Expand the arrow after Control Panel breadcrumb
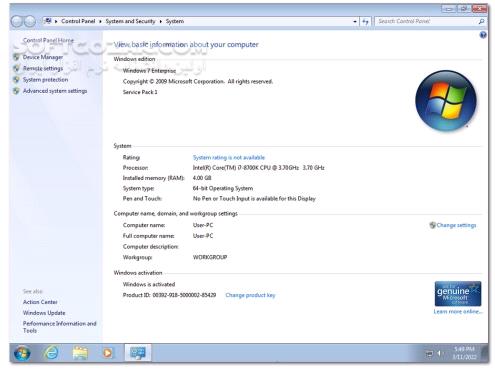The image size is (495, 371). point(100,21)
